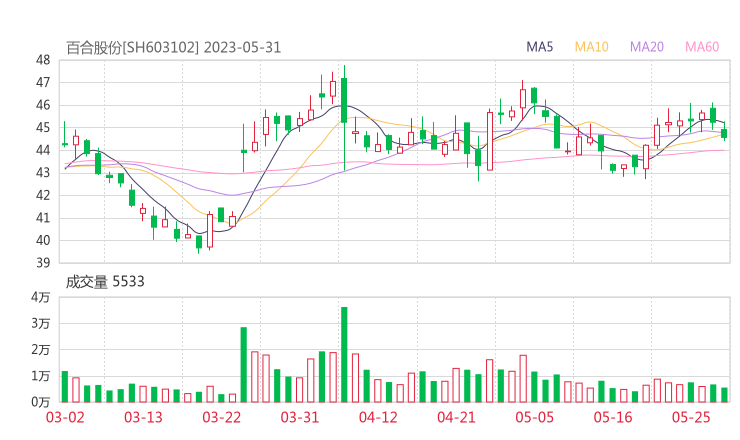Image resolution: width=740 pixels, height=440 pixels.
Task: Click the tallest green volume bar near 04-12
Action: [x=344, y=355]
